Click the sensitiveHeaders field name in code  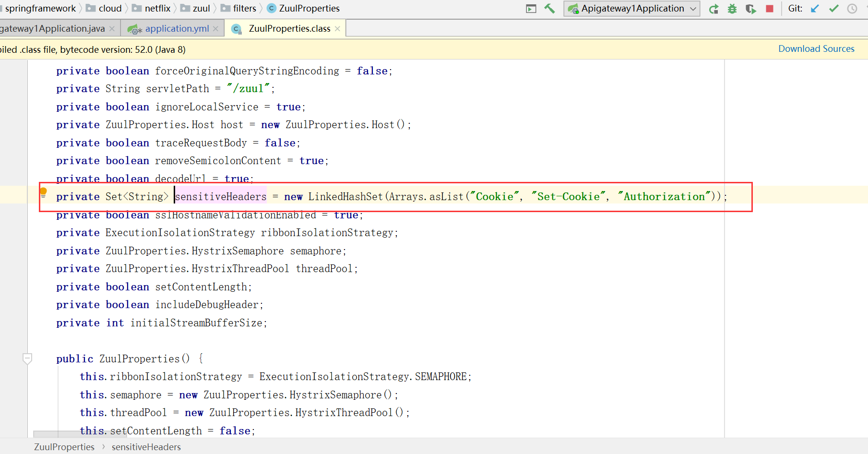tap(221, 197)
